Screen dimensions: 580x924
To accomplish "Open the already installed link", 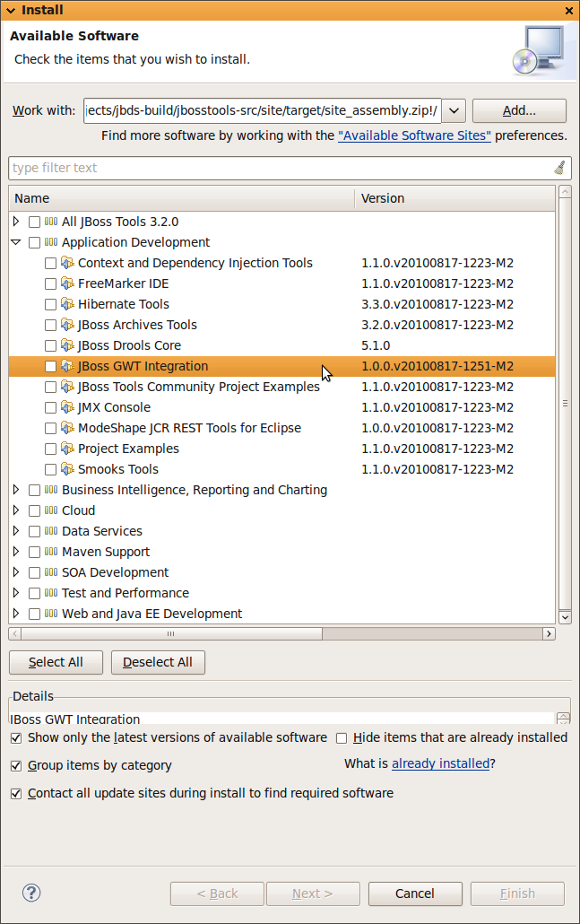I will click(440, 763).
